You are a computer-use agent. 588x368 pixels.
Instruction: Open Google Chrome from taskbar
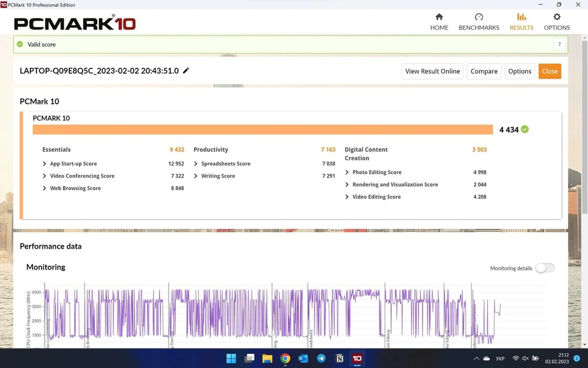click(x=285, y=358)
